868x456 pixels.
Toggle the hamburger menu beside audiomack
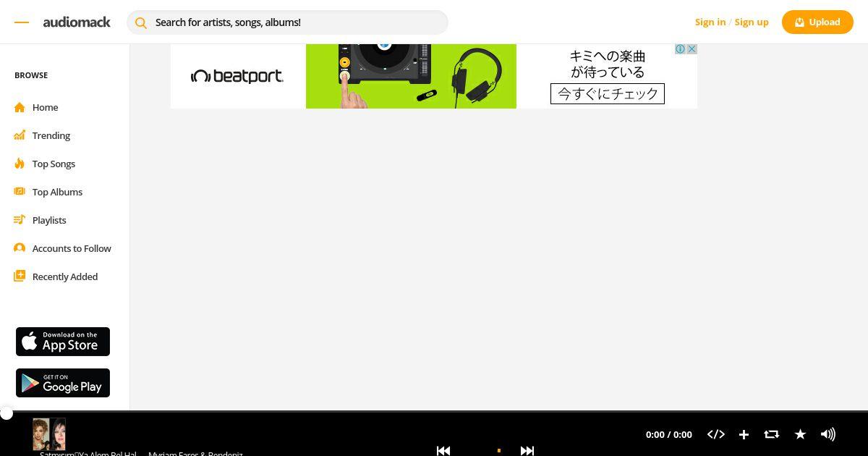pyautogui.click(x=22, y=22)
